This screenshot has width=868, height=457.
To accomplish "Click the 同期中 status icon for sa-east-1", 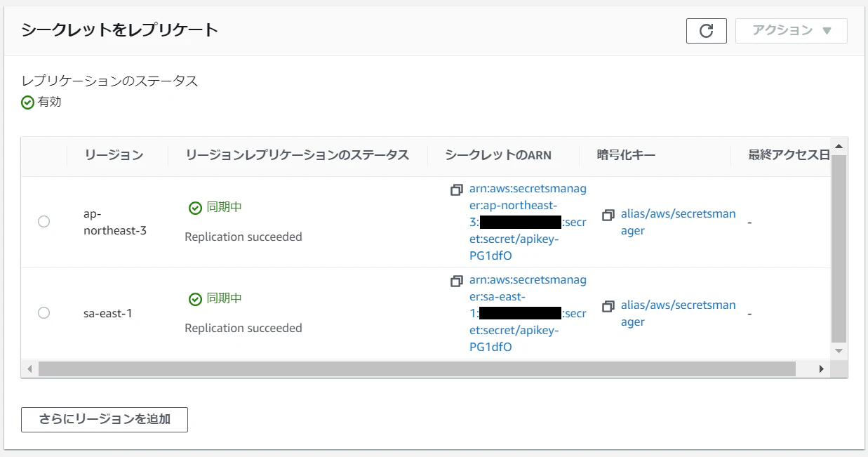I will coord(194,298).
